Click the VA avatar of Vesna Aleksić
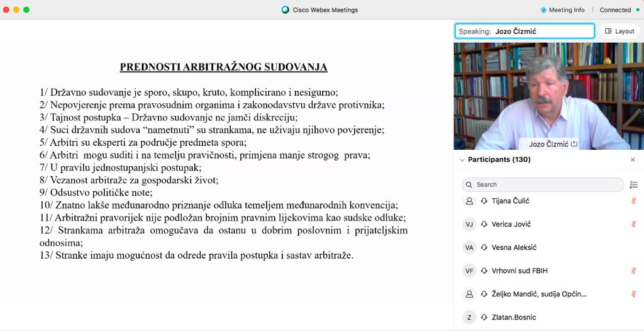 point(469,247)
